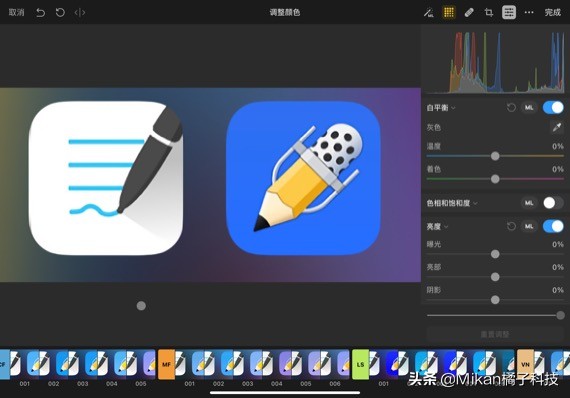Image resolution: width=570 pixels, height=398 pixels.
Task: Reset the 亮度 adjustment
Action: [511, 226]
